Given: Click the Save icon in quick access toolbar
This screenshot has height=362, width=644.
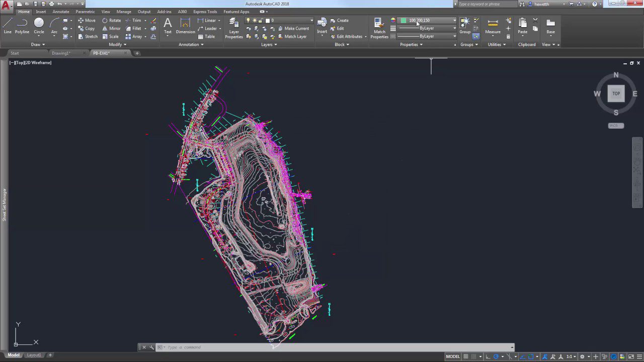Looking at the screenshot, I should point(35,4).
